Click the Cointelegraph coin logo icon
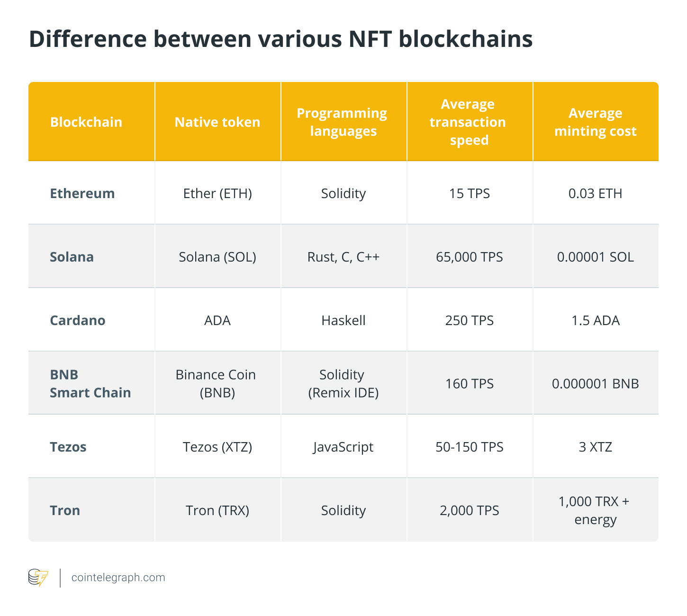This screenshot has width=687, height=616. [x=38, y=578]
